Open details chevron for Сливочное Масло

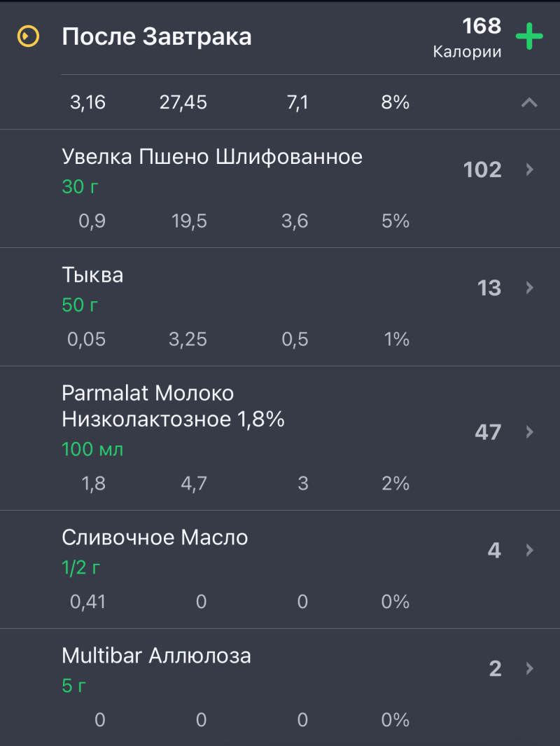pyautogui.click(x=530, y=550)
